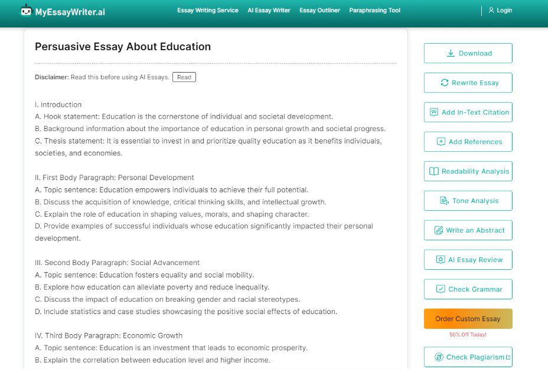Select the Paraphrasing Tool nav item
548x392 pixels.
pos(374,11)
